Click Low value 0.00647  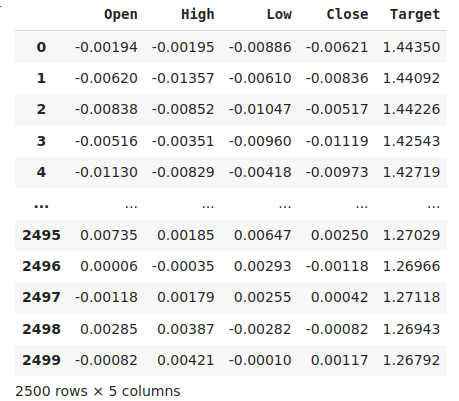click(263, 235)
